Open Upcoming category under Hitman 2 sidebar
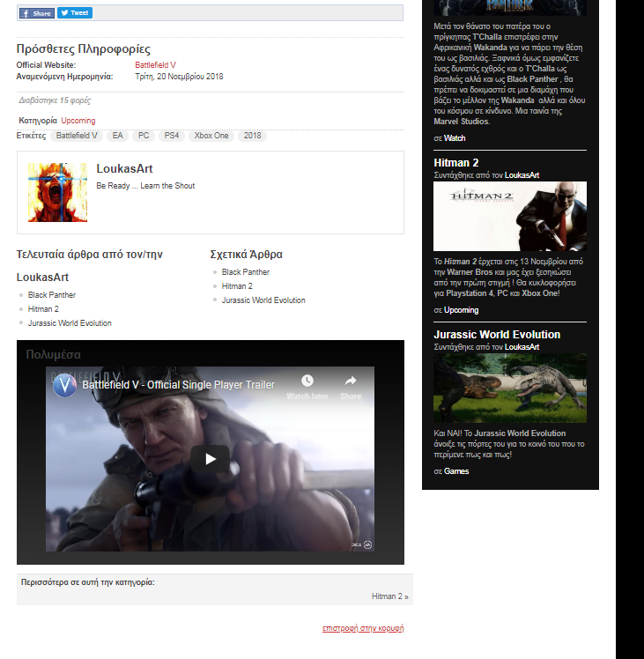Image resolution: width=644 pixels, height=659 pixels. click(x=461, y=310)
